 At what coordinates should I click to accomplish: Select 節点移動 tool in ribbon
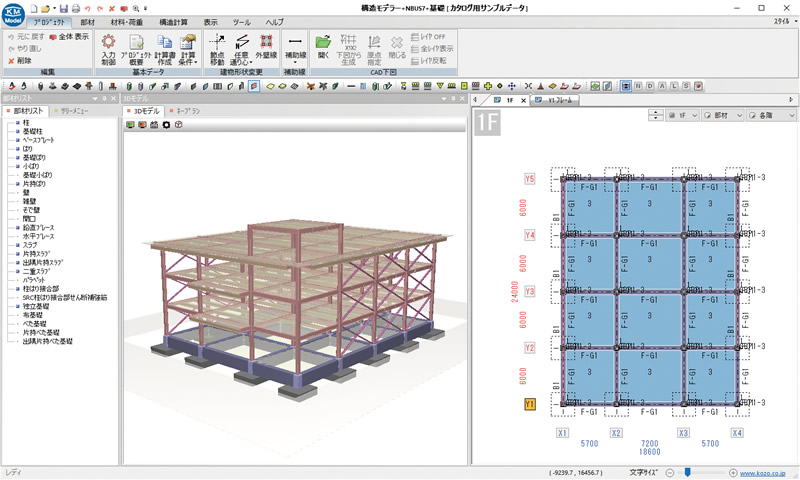pyautogui.click(x=217, y=49)
